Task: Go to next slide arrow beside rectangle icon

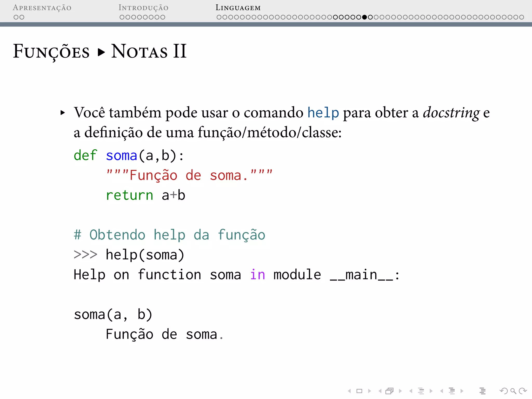Action: (x=369, y=391)
